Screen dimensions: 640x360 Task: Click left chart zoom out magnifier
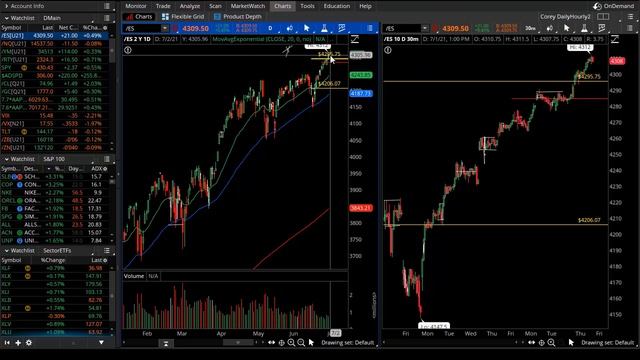click(x=301, y=343)
